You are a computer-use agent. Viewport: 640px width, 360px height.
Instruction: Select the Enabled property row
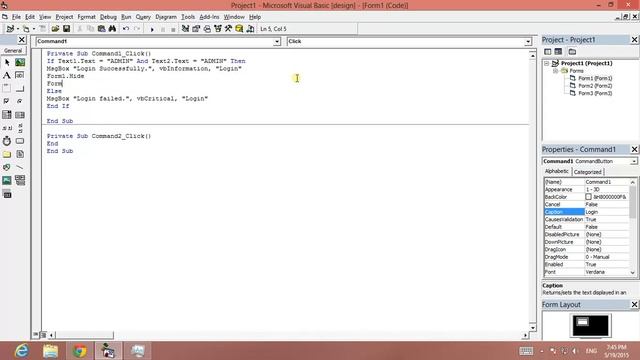coord(587,264)
